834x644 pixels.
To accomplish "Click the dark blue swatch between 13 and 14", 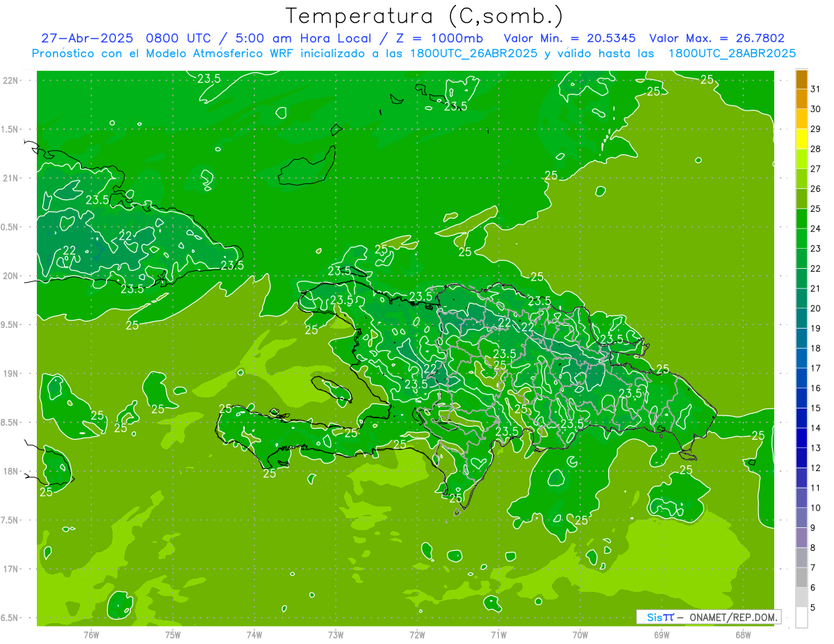I will (x=801, y=438).
